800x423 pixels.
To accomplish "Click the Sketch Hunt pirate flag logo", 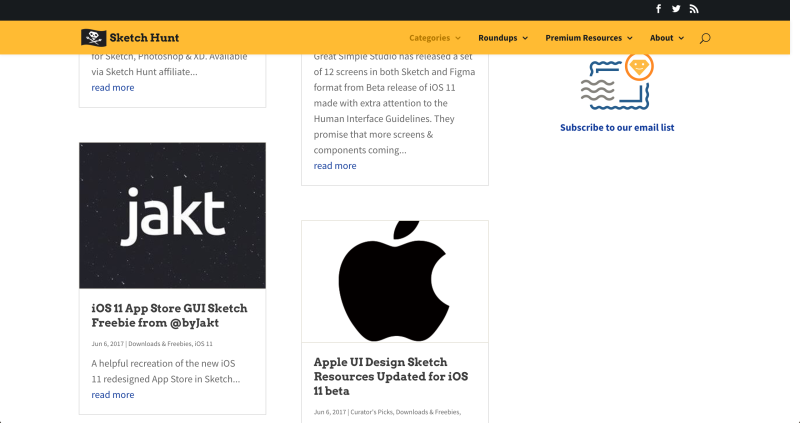I will pos(94,38).
